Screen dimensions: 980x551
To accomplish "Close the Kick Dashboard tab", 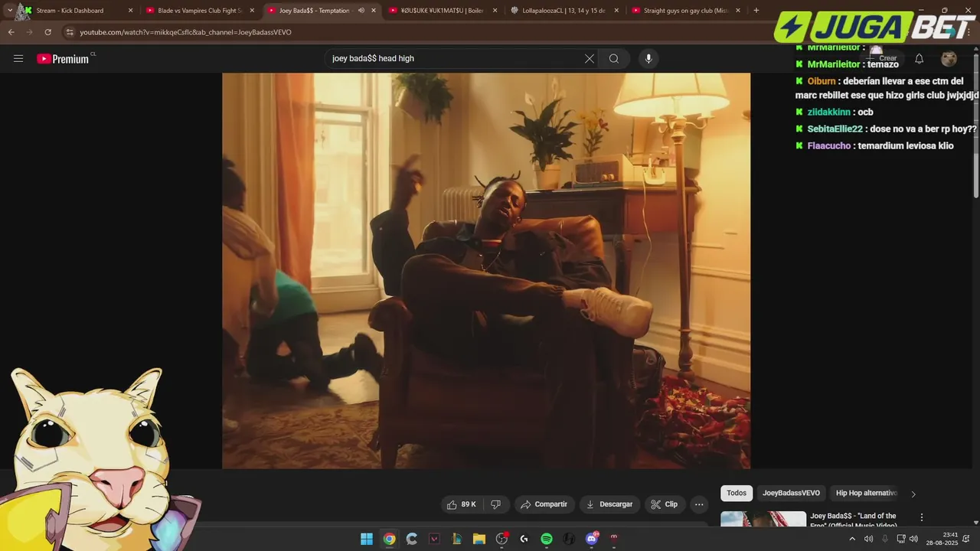I will [130, 11].
